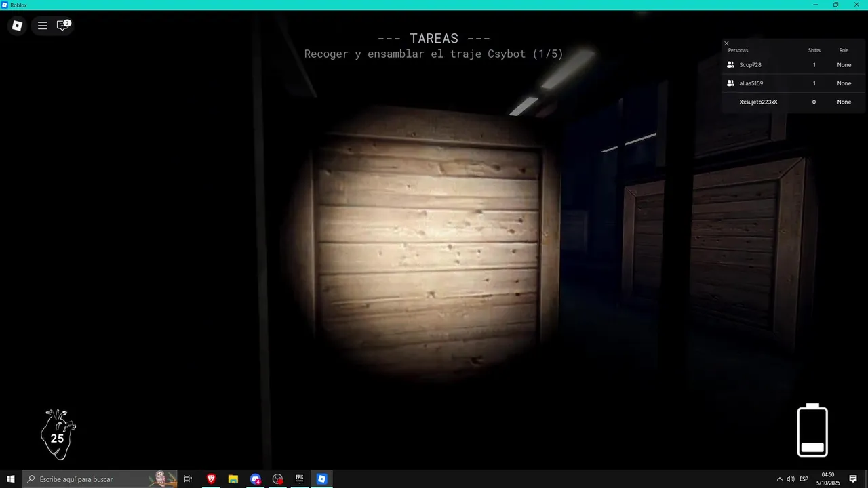Switch to the Roblox taskbar icon
868x488 pixels.
tap(322, 479)
